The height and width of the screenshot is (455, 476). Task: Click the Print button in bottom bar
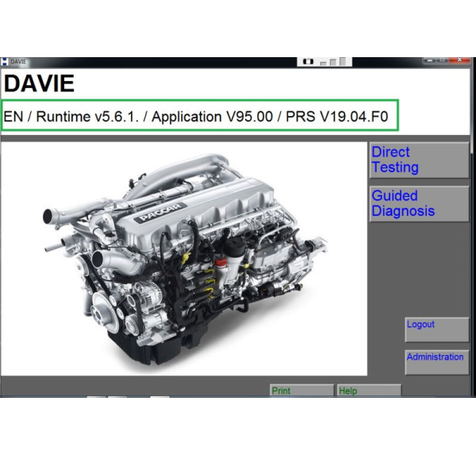pos(301,391)
